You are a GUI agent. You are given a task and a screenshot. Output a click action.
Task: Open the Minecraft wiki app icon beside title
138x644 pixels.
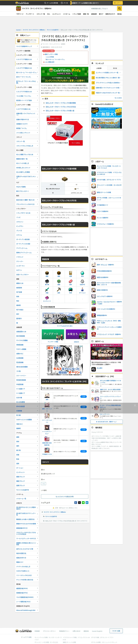tap(18, 8)
